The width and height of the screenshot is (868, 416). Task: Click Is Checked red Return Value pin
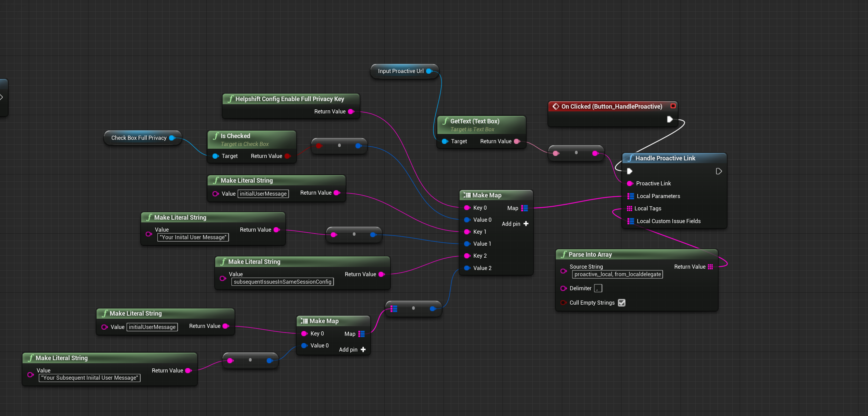pyautogui.click(x=287, y=156)
